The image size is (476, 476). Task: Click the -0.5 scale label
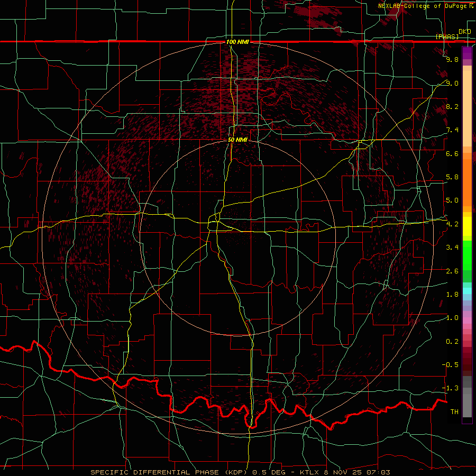pyautogui.click(x=451, y=364)
